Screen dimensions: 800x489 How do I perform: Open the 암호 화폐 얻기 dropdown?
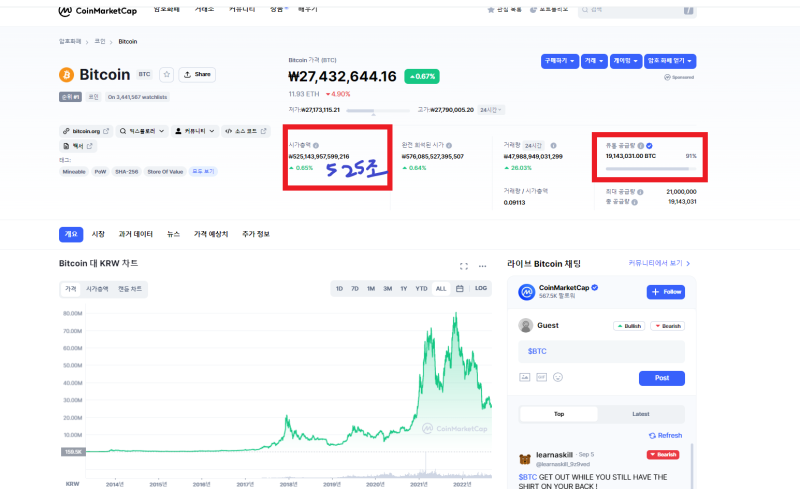pos(670,61)
